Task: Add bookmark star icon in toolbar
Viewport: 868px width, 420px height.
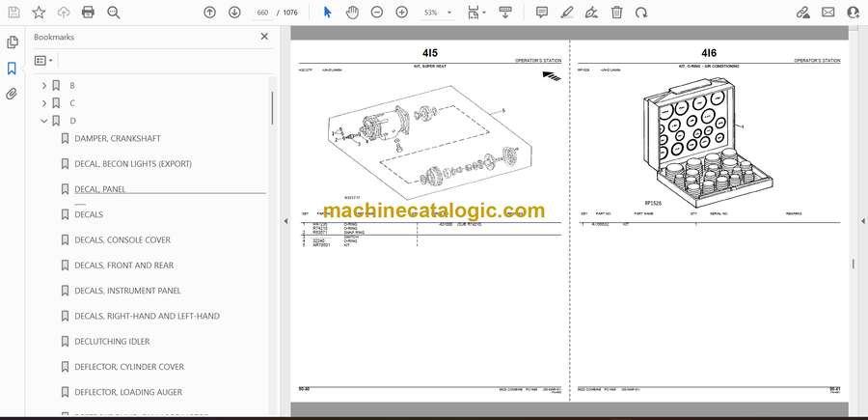Action: (x=39, y=13)
